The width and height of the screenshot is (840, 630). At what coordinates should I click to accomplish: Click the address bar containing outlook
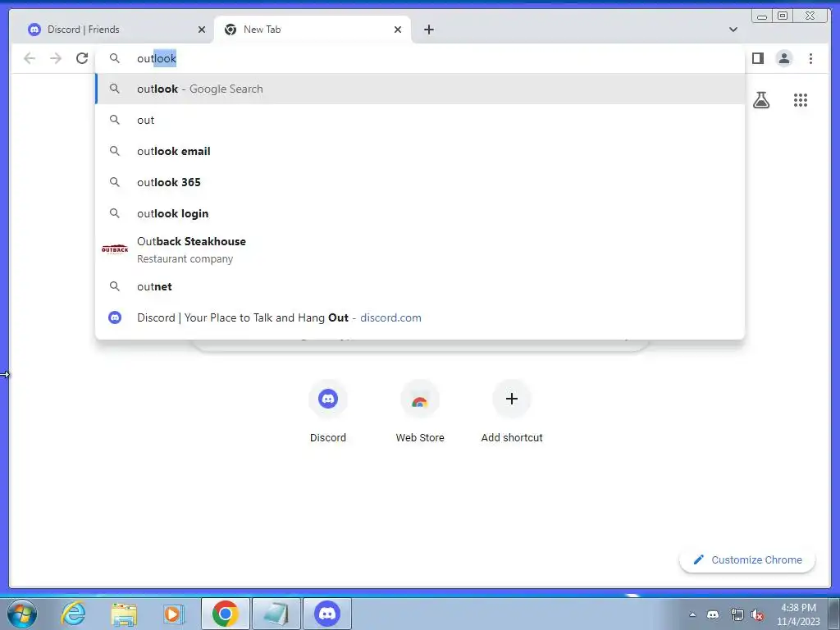pos(420,58)
